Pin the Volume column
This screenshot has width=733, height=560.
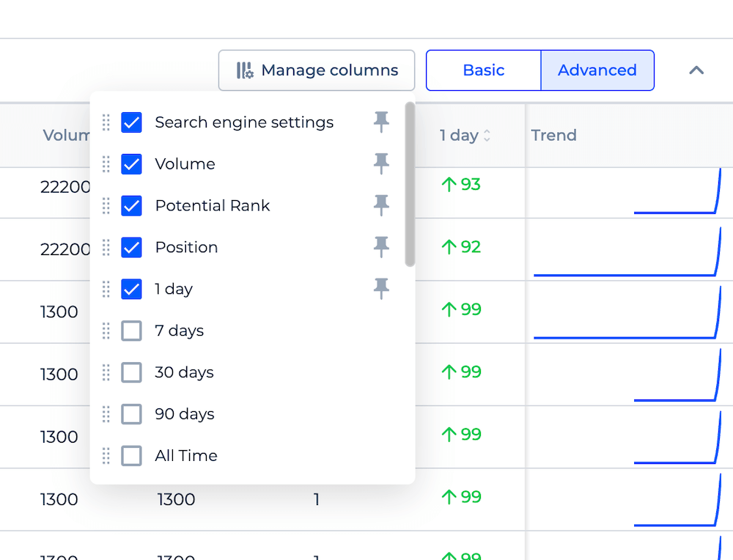(x=381, y=163)
